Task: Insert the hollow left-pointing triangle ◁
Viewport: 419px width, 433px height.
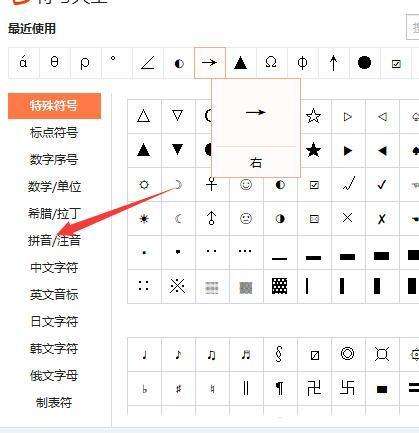Action: pyautogui.click(x=382, y=116)
